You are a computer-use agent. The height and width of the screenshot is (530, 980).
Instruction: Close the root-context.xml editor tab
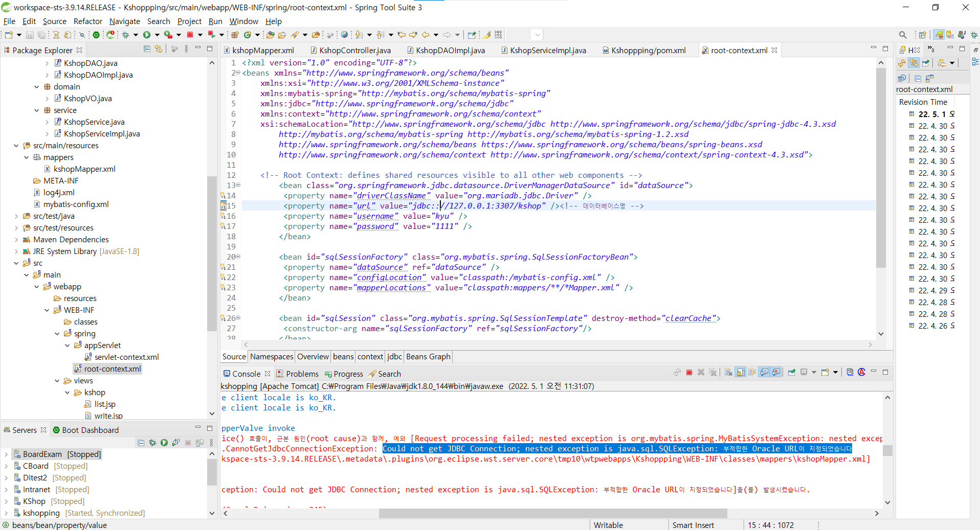pyautogui.click(x=774, y=50)
